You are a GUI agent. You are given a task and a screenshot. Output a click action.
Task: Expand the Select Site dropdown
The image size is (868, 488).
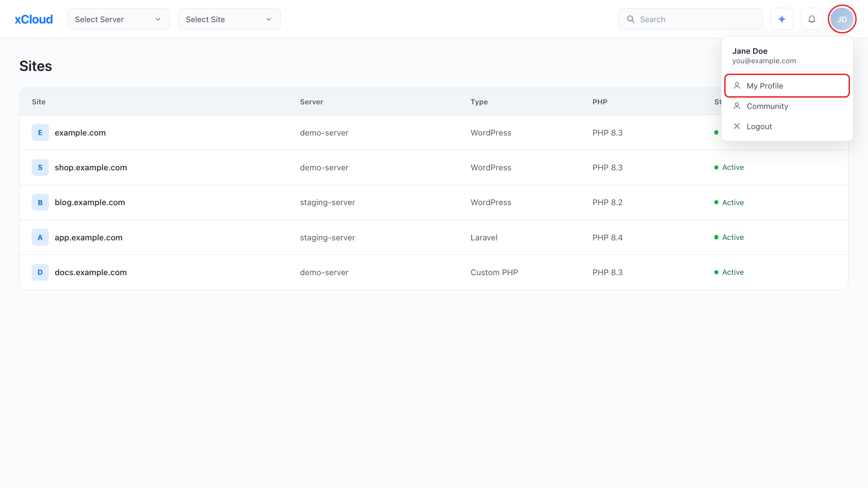pos(229,19)
